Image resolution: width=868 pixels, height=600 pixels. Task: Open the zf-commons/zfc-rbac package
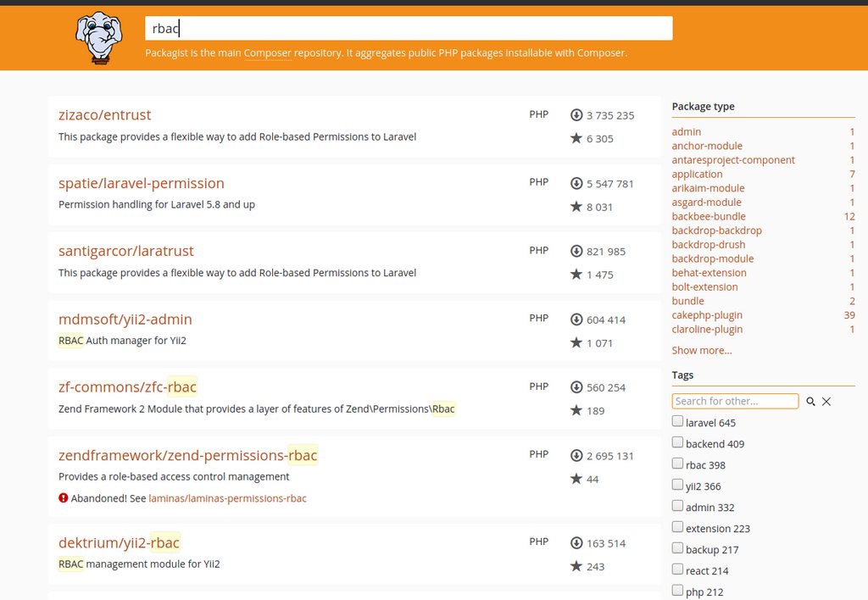[x=127, y=387]
